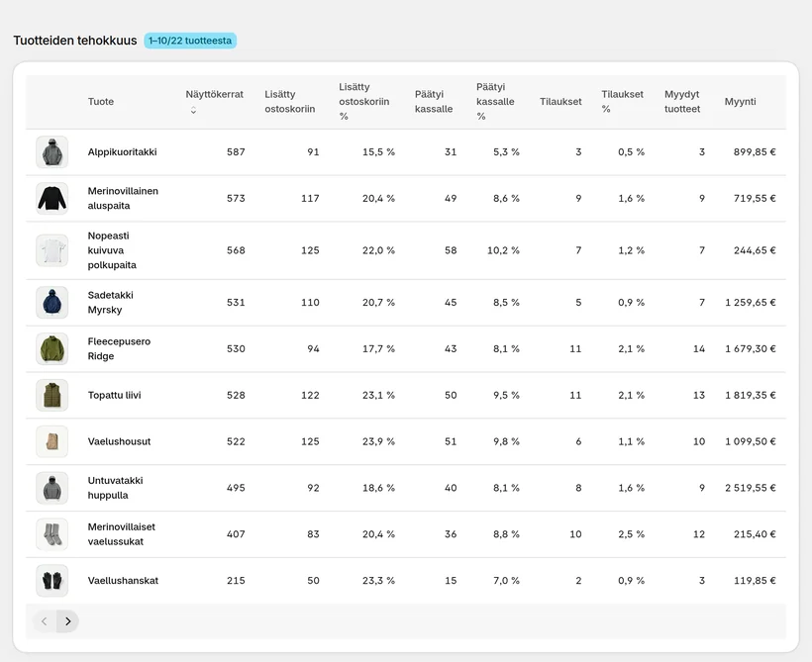812x662 pixels.
Task: Select the Nopeasti kuivuva polkupaita name
Action: coord(112,250)
